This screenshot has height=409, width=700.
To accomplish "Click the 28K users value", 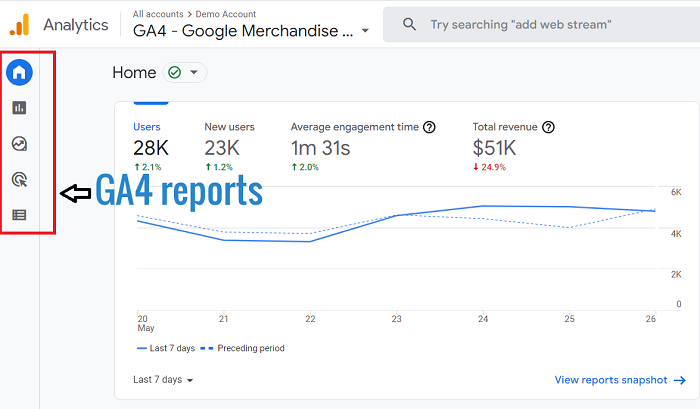I will [151, 148].
